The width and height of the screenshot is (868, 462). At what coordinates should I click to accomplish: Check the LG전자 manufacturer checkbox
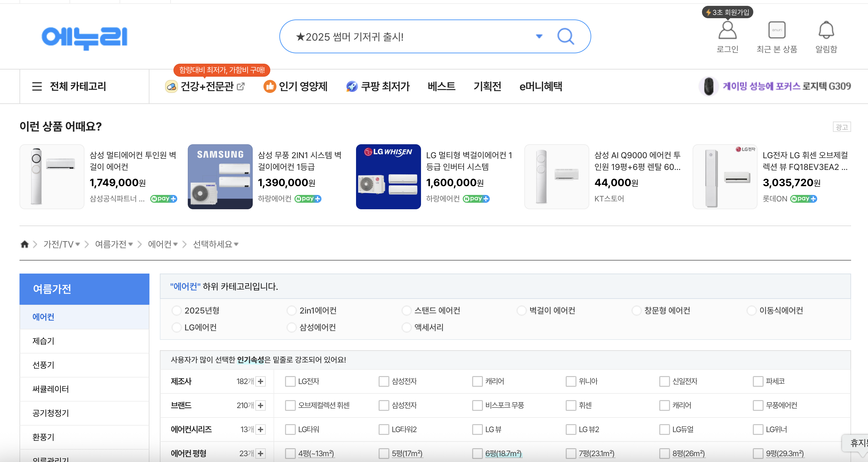point(290,381)
